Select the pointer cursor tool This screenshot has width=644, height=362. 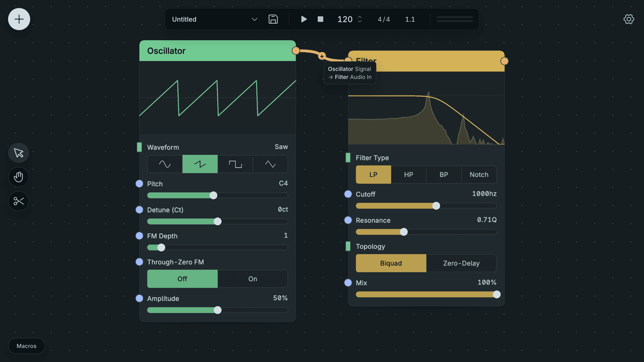click(x=19, y=153)
